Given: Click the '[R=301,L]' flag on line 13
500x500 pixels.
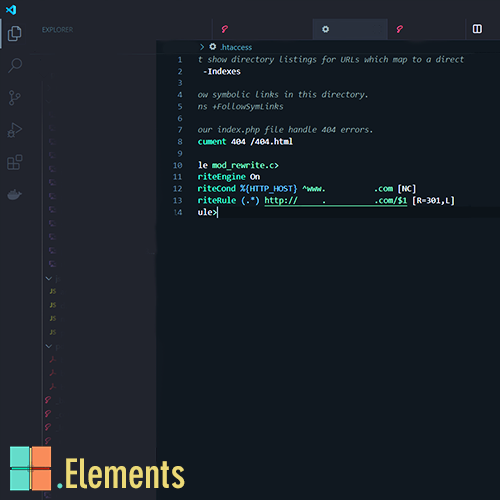Looking at the screenshot, I should click(x=433, y=201).
